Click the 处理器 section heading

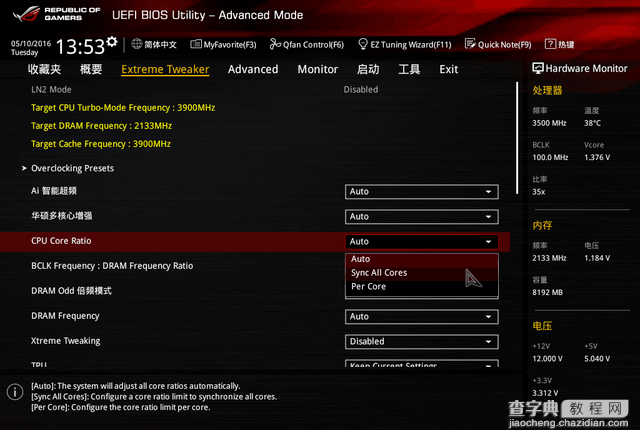click(547, 91)
